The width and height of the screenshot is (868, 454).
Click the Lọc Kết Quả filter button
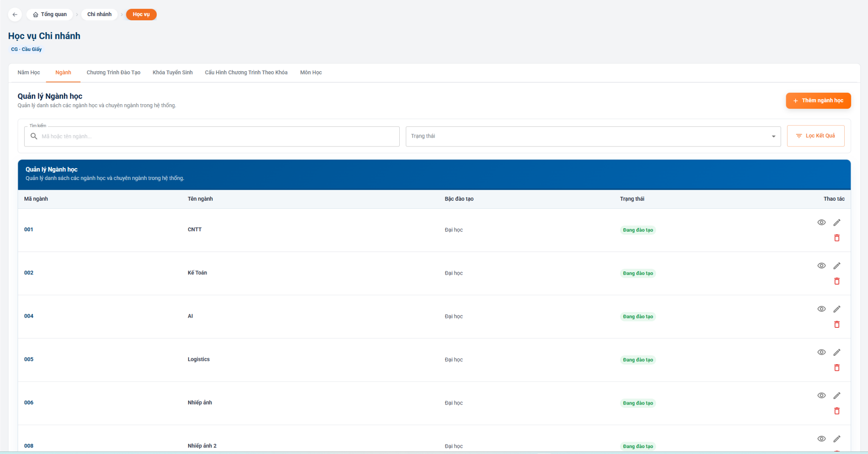click(x=815, y=136)
